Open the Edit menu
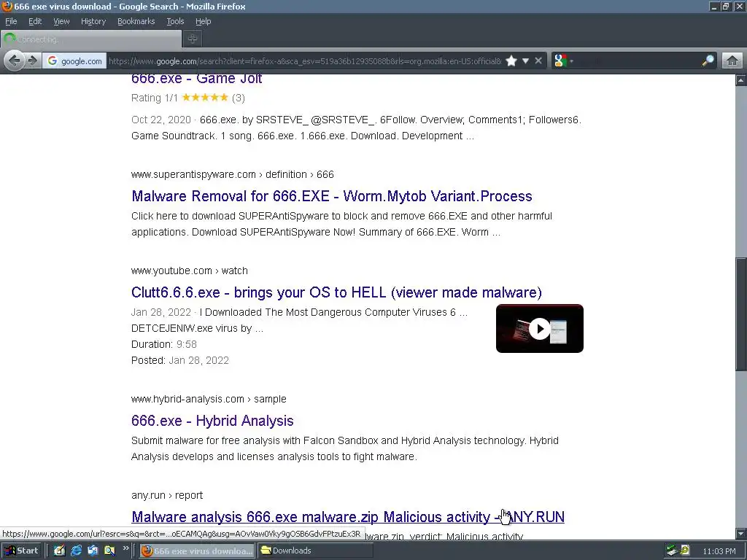 (x=35, y=21)
